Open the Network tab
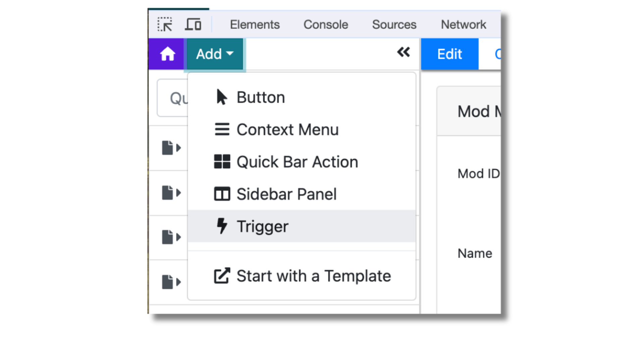 [463, 24]
